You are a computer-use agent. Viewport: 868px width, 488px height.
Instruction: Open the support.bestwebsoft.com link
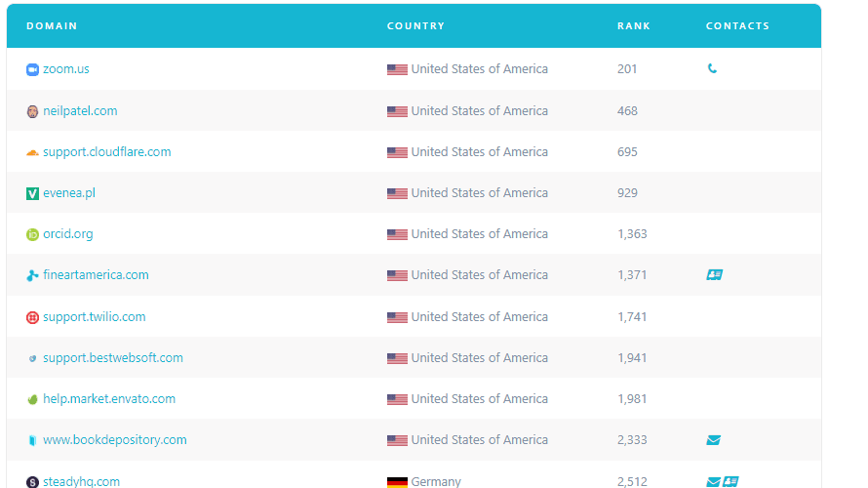pyautogui.click(x=113, y=358)
